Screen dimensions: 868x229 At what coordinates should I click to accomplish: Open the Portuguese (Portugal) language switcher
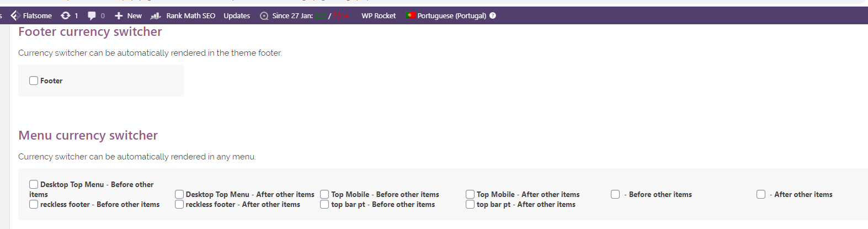pos(451,15)
